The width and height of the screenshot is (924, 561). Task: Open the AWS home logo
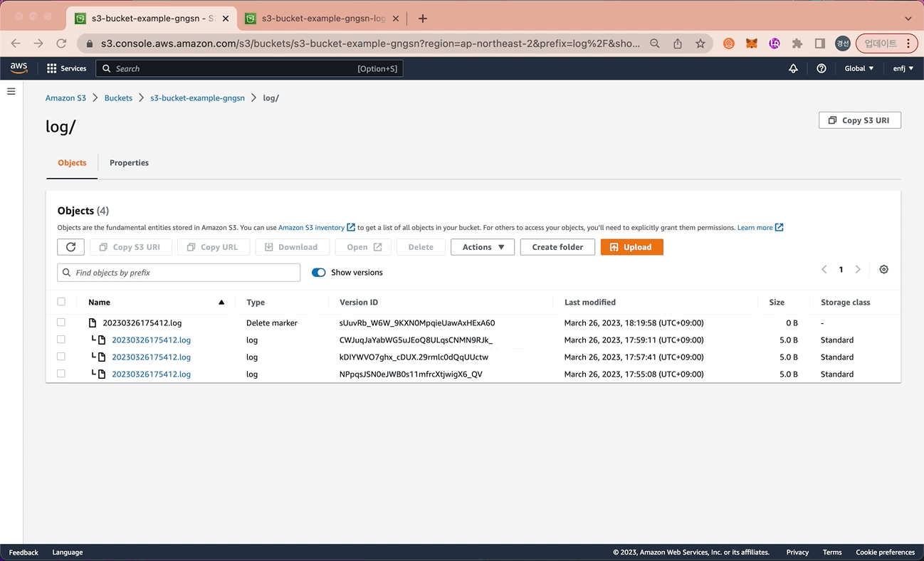click(19, 68)
